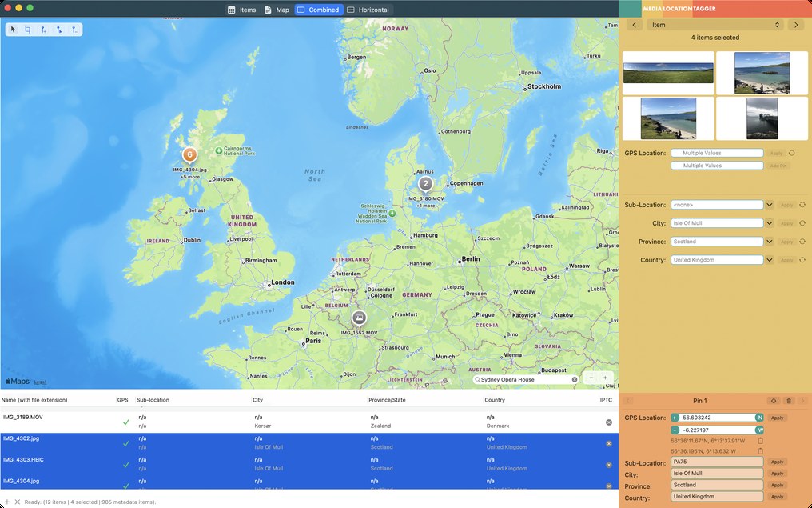The width and height of the screenshot is (812, 508).
Task: Copy the 56°36.195'N coordinates to clipboard
Action: pyautogui.click(x=761, y=451)
